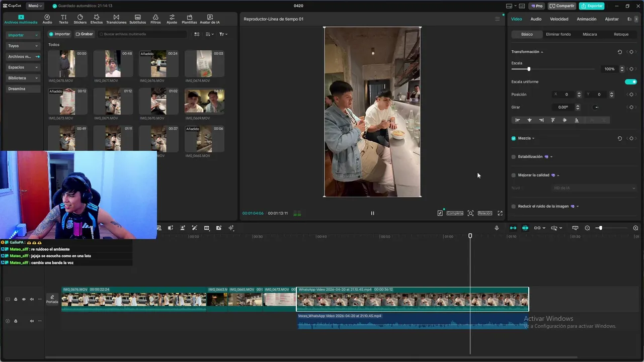
Task: Toggle the Escala uniforme switch
Action: 631,82
